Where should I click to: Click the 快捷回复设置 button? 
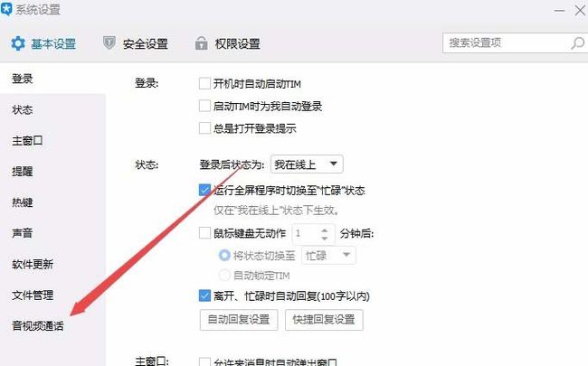[324, 320]
